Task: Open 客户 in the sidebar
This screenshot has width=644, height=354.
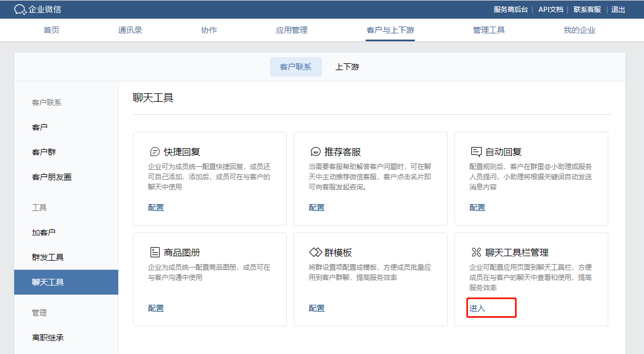Action: point(40,127)
